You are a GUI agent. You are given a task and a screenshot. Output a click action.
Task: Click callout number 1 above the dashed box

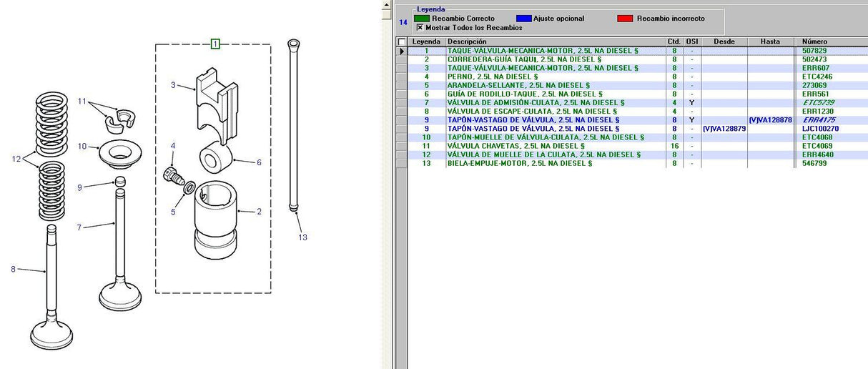(215, 44)
